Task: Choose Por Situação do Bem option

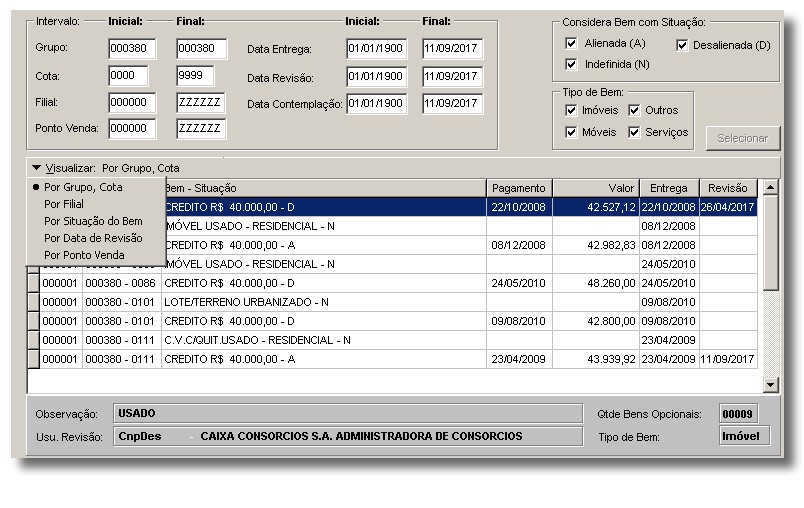Action: click(x=93, y=221)
